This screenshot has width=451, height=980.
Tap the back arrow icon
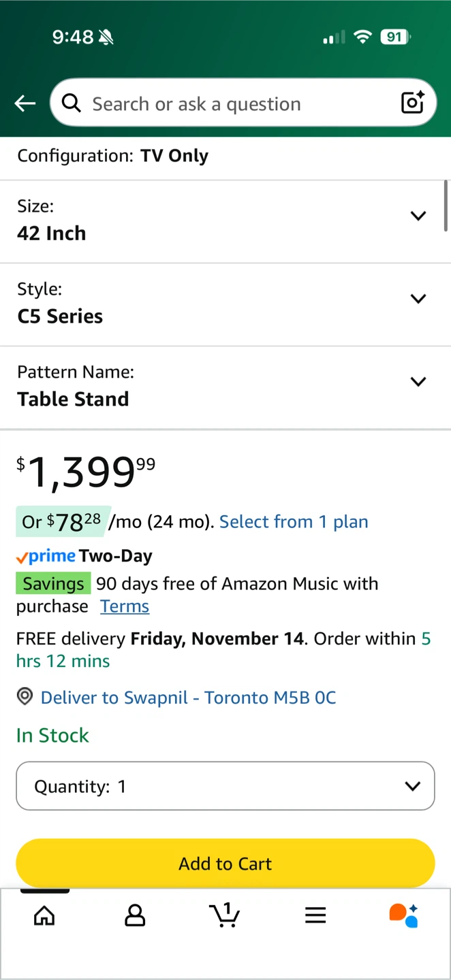[x=25, y=103]
